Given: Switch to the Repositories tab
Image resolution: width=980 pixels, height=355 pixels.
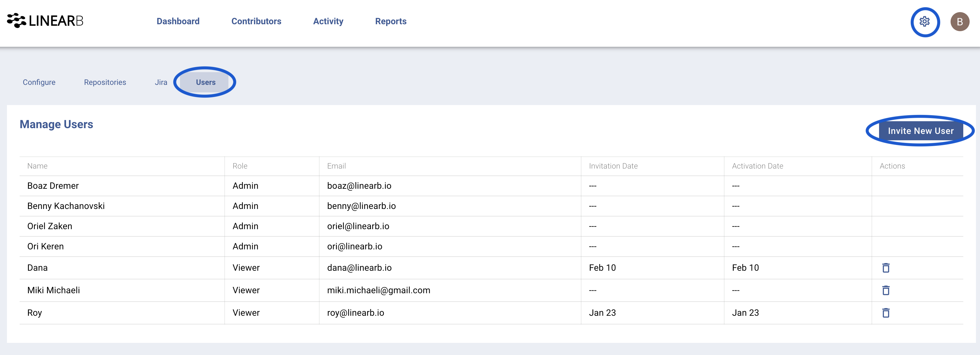Looking at the screenshot, I should pyautogui.click(x=105, y=82).
